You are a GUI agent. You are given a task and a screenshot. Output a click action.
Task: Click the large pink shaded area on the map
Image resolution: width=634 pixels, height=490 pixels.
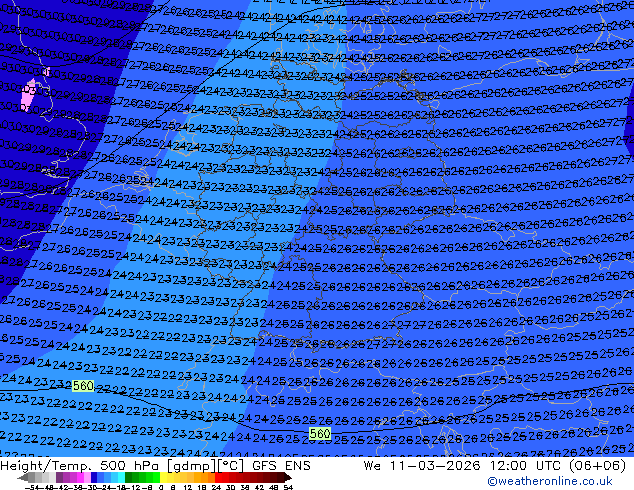click(28, 95)
